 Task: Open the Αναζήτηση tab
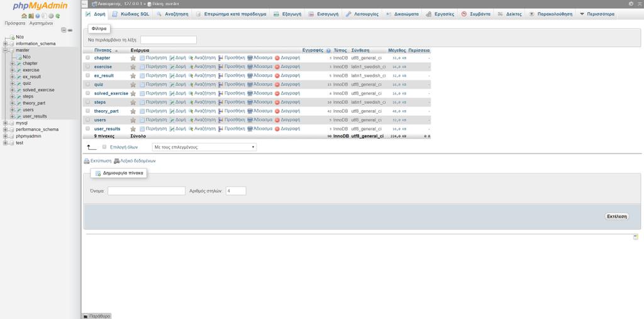point(172,14)
